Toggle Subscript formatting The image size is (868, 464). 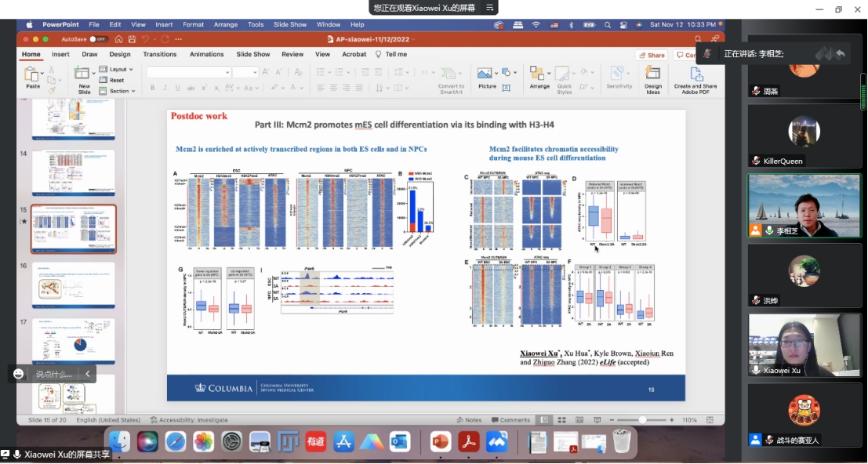[217, 88]
